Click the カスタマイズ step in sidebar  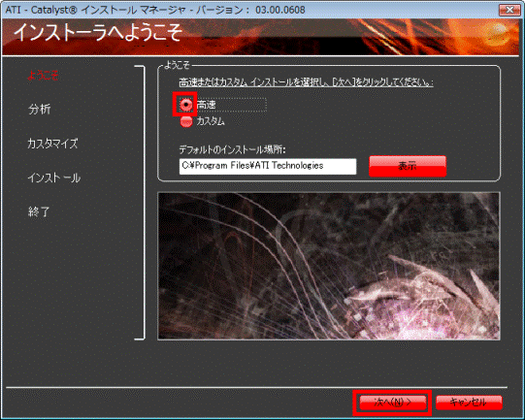[52, 144]
